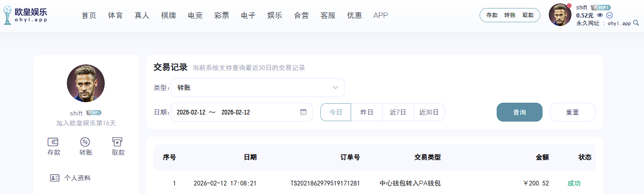Click the 转账 transfer icon in sidebar
Screen dimensions: 644x194
(85, 141)
